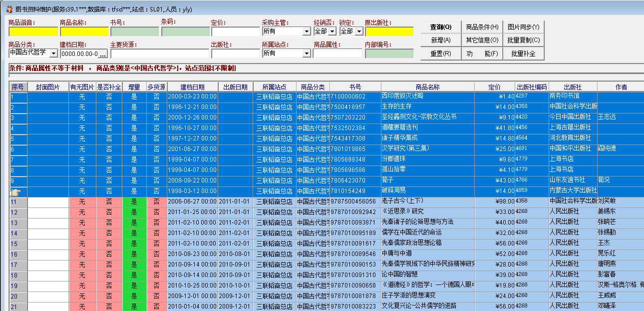Click the 商品名称 column header
The height and width of the screenshot is (311, 644).
point(427,87)
